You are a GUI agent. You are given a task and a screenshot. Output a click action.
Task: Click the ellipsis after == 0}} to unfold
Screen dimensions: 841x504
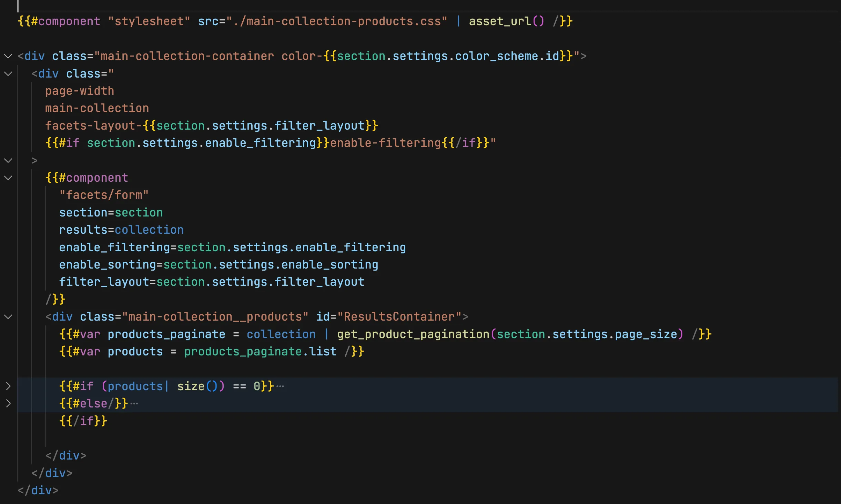click(x=280, y=386)
